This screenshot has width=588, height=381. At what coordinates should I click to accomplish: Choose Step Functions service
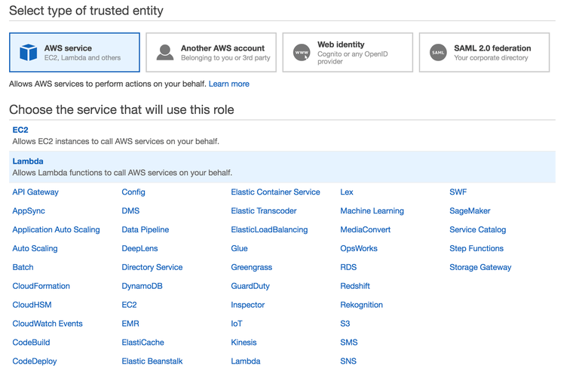tap(476, 248)
